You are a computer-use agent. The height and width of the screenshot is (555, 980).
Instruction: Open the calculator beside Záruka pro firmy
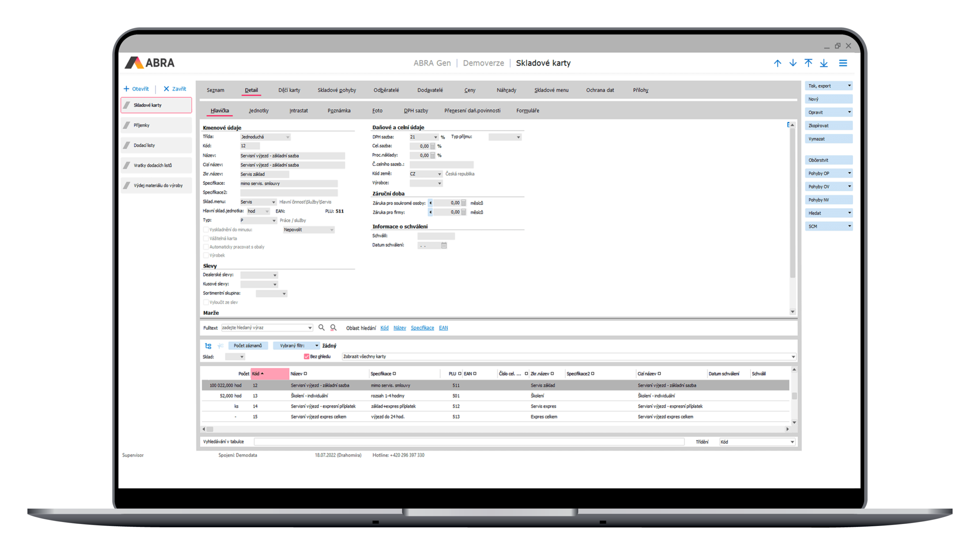[464, 212]
